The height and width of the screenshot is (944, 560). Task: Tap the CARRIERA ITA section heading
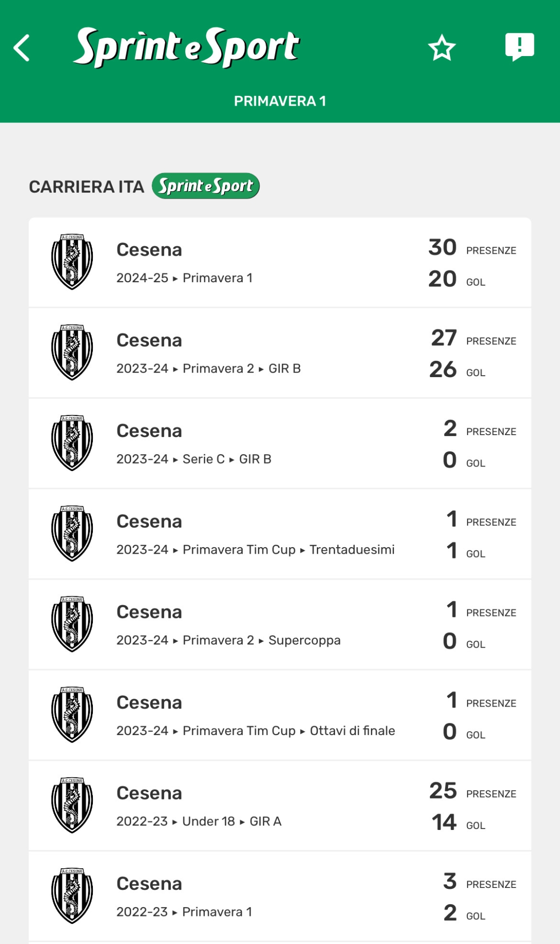click(x=86, y=187)
